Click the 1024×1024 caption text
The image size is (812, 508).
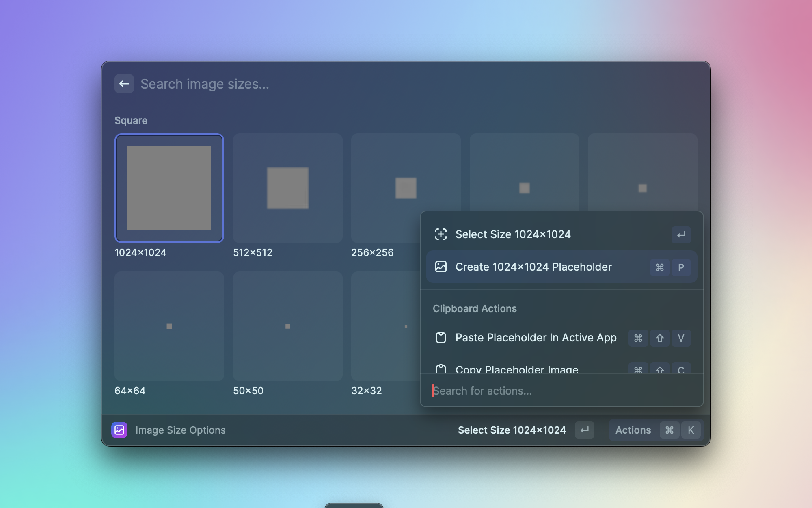pos(140,252)
